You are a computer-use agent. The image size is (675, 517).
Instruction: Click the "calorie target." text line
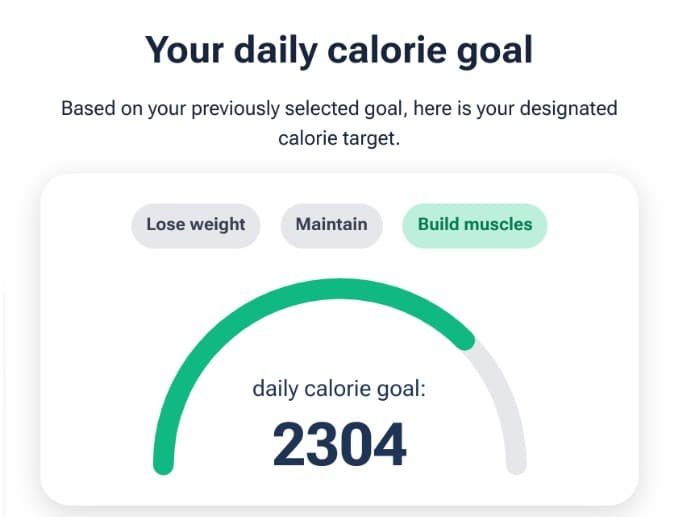pos(339,138)
